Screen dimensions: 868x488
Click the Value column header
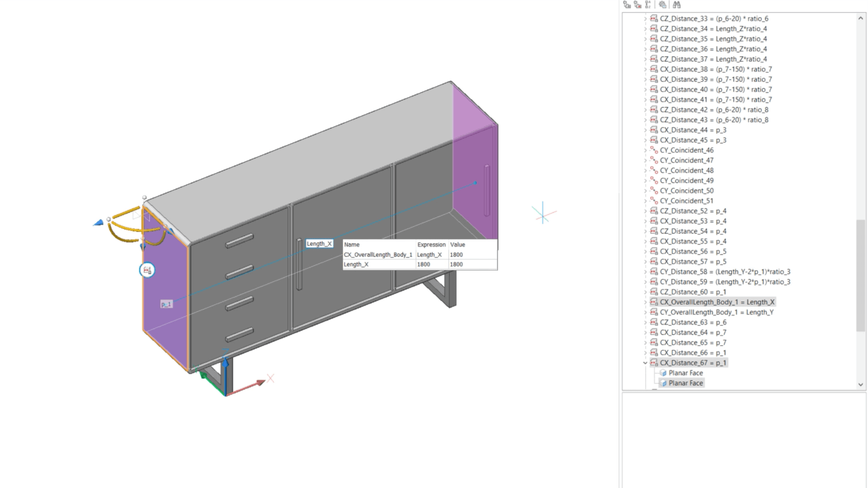click(x=473, y=244)
